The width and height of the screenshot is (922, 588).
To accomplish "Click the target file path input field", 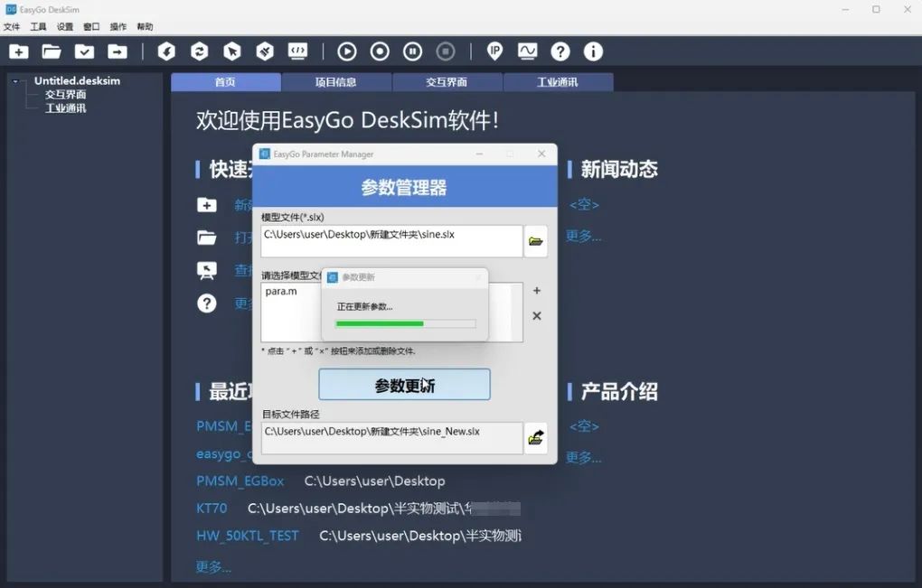I will click(x=391, y=438).
